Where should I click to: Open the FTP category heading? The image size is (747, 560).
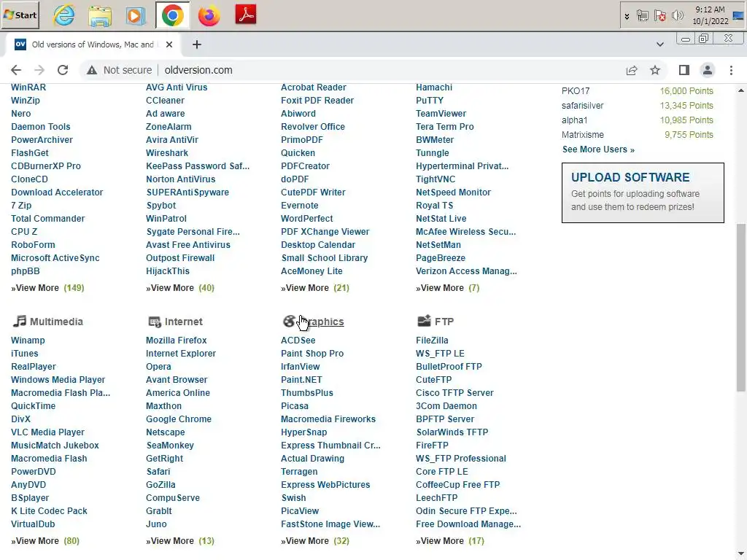444,322
